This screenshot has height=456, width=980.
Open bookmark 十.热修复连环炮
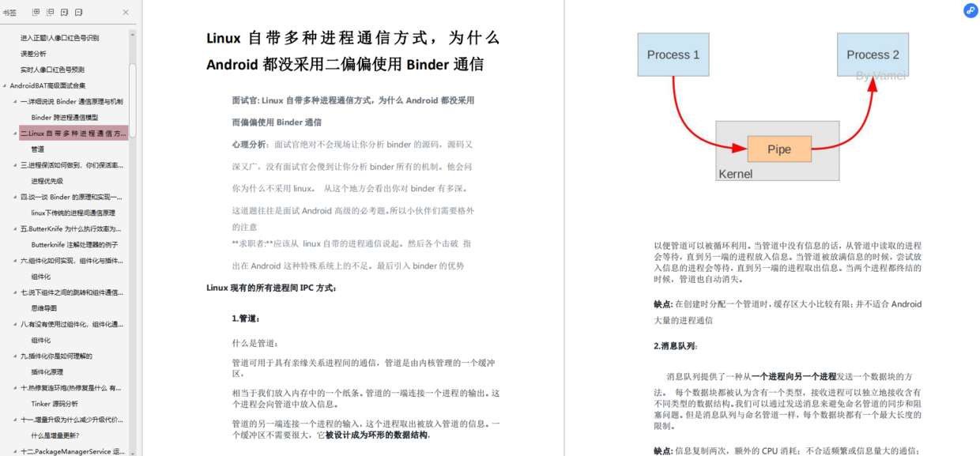coord(72,388)
